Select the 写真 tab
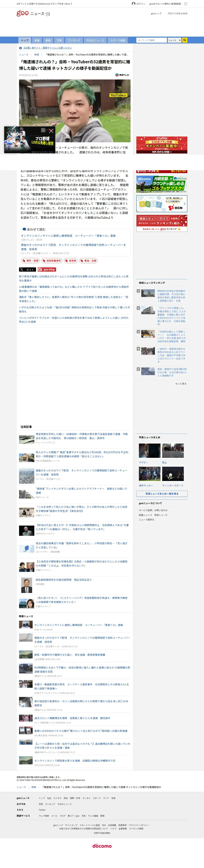 coord(59,40)
